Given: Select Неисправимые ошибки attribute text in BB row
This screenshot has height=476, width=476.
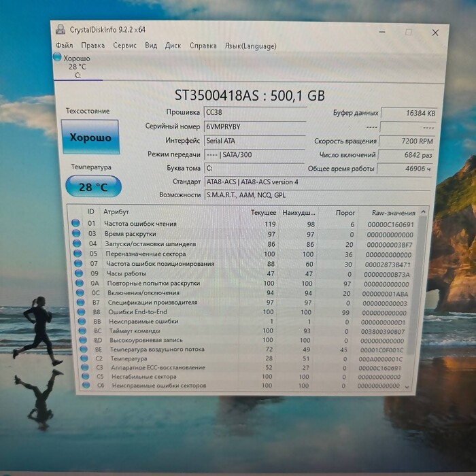Looking at the screenshot, I should coord(143,321).
